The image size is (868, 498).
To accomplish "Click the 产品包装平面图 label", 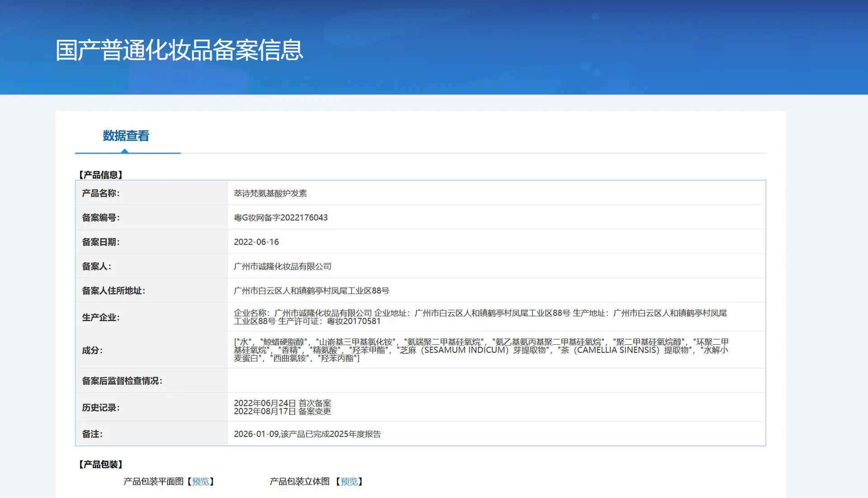I will point(154,481).
